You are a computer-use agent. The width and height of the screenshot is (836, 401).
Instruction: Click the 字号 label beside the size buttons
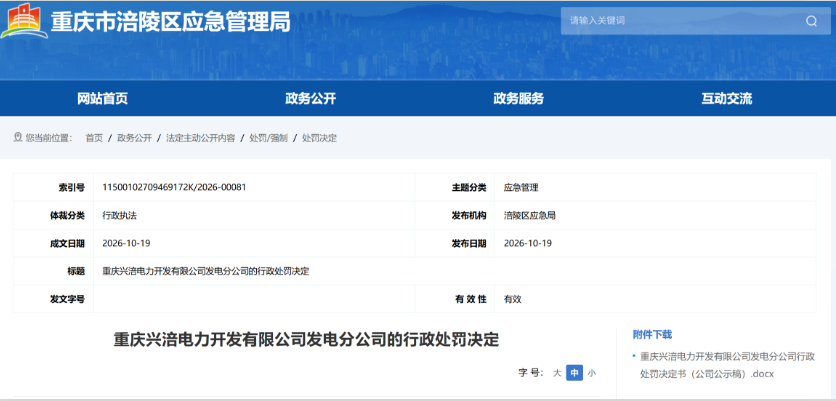pyautogui.click(x=530, y=373)
